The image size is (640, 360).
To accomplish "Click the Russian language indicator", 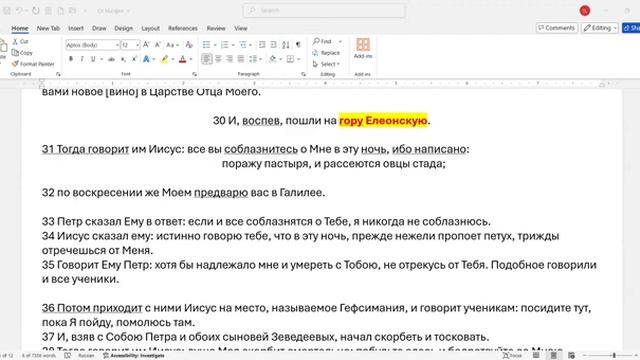I will pos(86,356).
